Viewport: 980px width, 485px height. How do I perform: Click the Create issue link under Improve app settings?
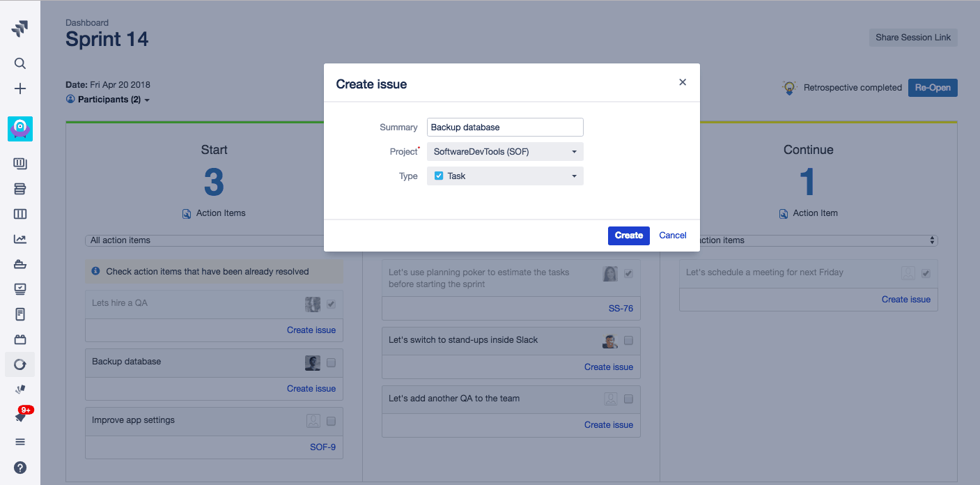click(x=311, y=388)
